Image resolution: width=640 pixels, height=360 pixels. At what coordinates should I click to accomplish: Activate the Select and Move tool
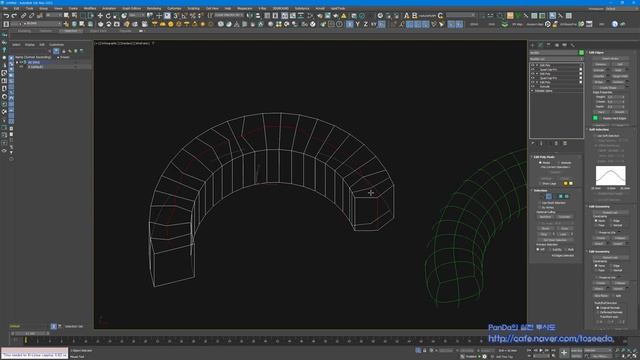100,16
